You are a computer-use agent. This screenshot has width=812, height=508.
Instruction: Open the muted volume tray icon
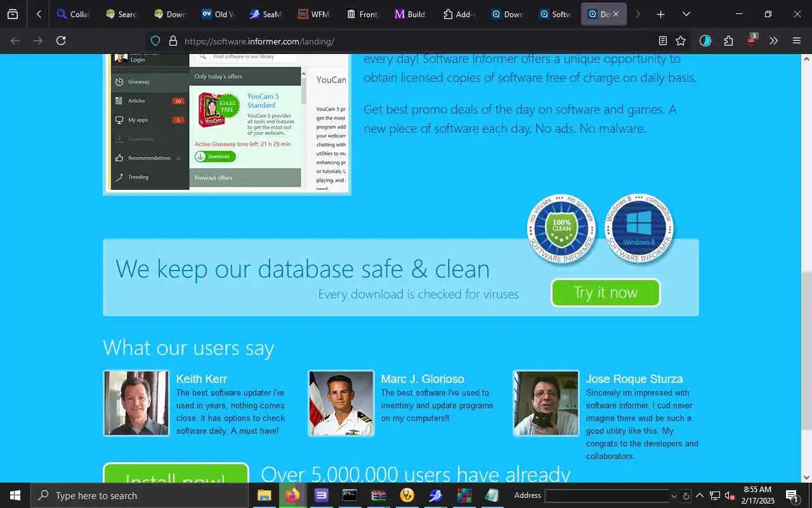pyautogui.click(x=730, y=495)
